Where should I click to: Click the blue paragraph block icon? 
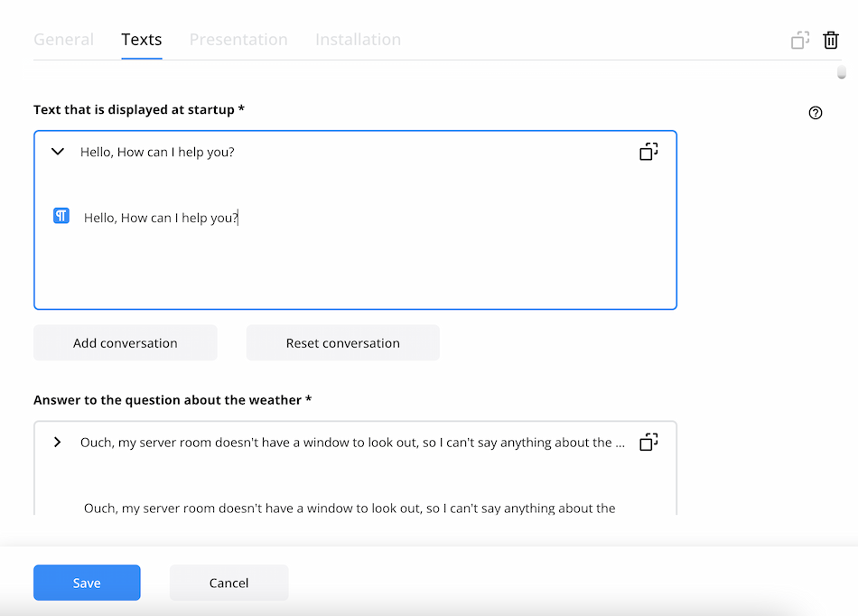pos(61,215)
